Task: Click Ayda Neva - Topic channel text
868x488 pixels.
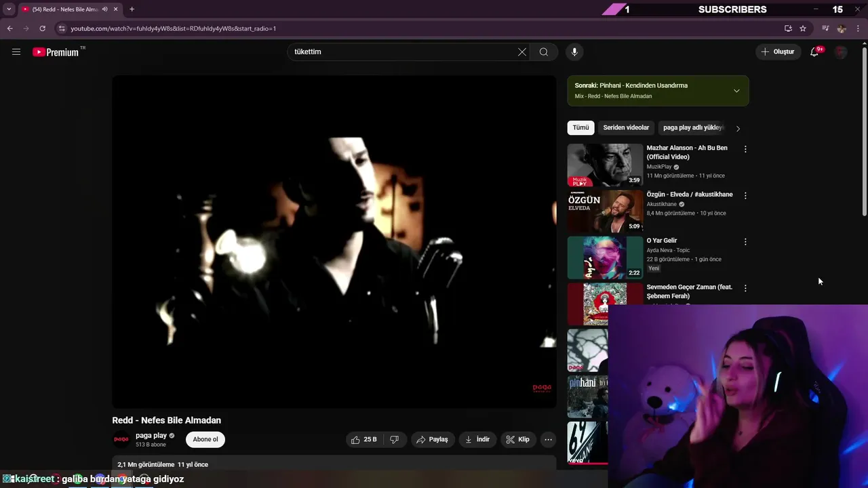Action: pos(668,250)
